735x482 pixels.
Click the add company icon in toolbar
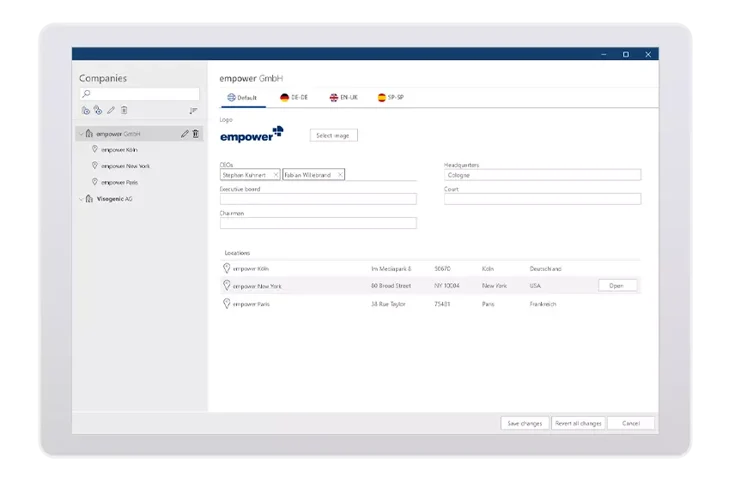pos(86,110)
